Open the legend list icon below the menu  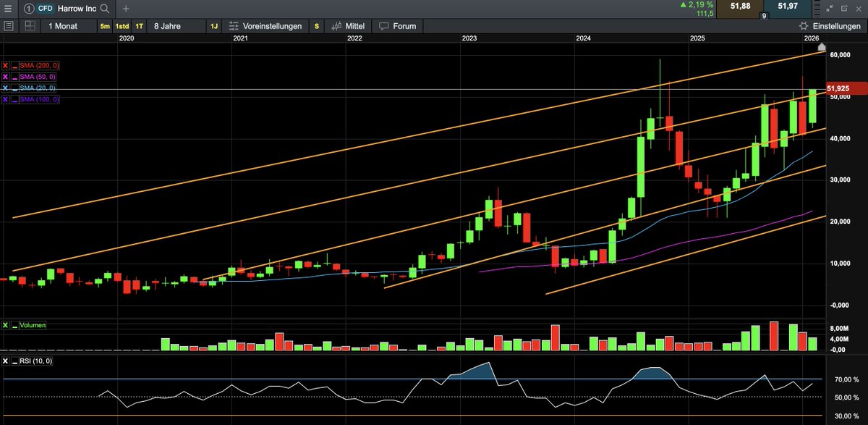(8, 25)
